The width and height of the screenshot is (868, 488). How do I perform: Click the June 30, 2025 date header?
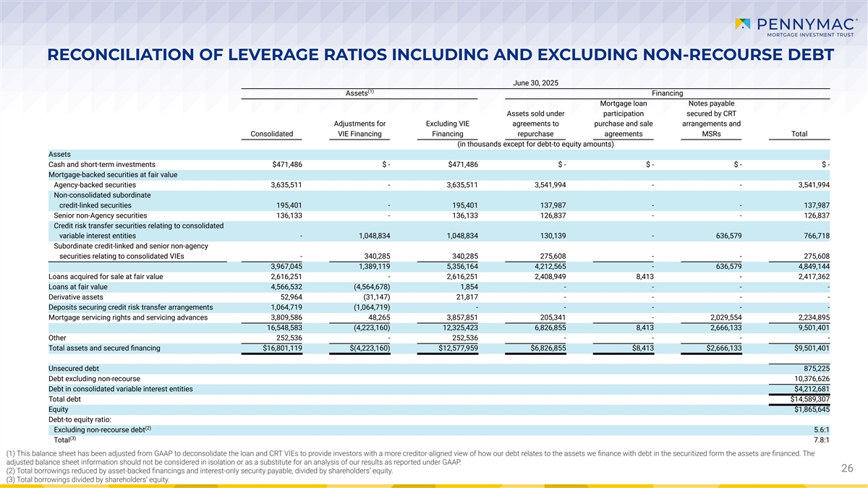[x=535, y=82]
